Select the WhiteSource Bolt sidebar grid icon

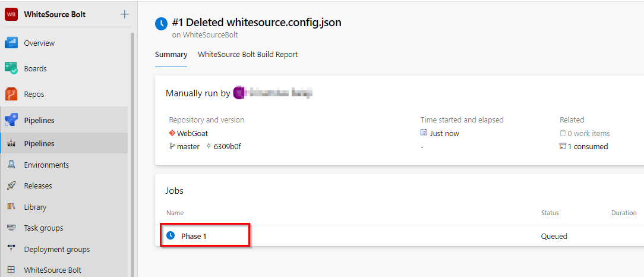(11, 270)
